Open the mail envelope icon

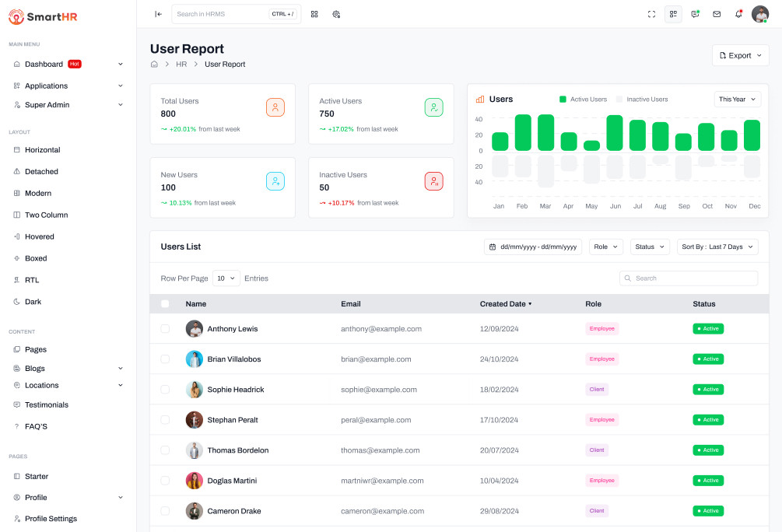717,14
